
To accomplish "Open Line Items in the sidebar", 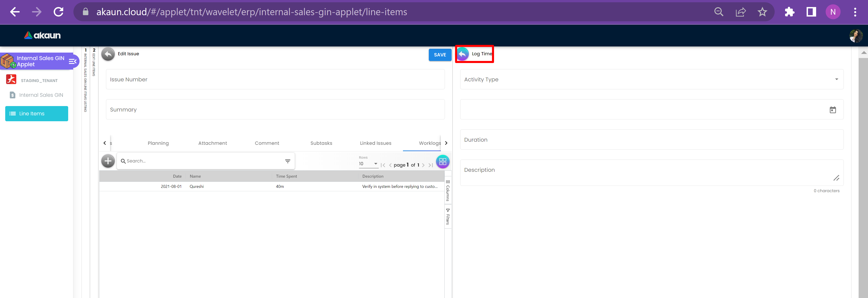I will (x=36, y=114).
